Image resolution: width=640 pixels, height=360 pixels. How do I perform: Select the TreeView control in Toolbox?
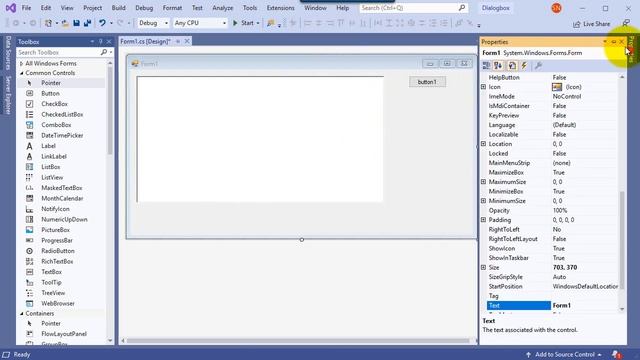[53, 293]
